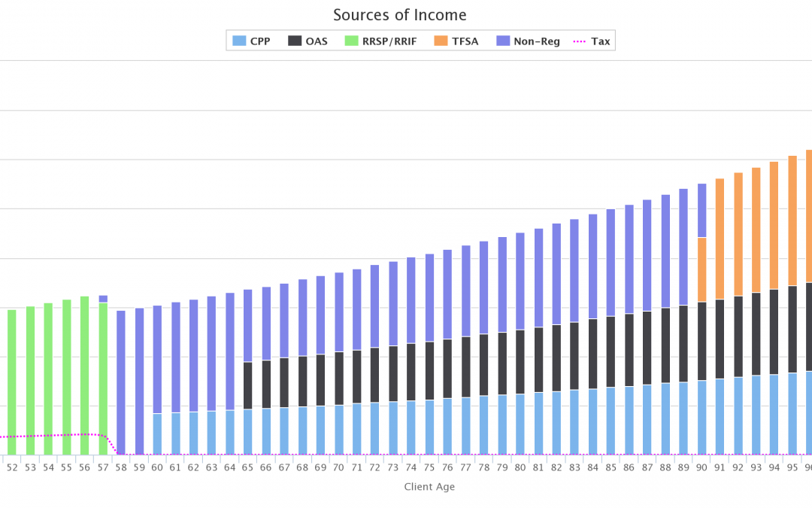Click the Client Age axis label
This screenshot has width=812, height=508.
429,487
